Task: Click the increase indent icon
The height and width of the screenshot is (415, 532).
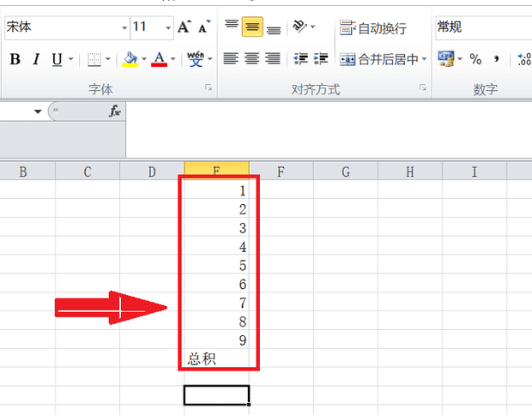Action: tap(321, 59)
